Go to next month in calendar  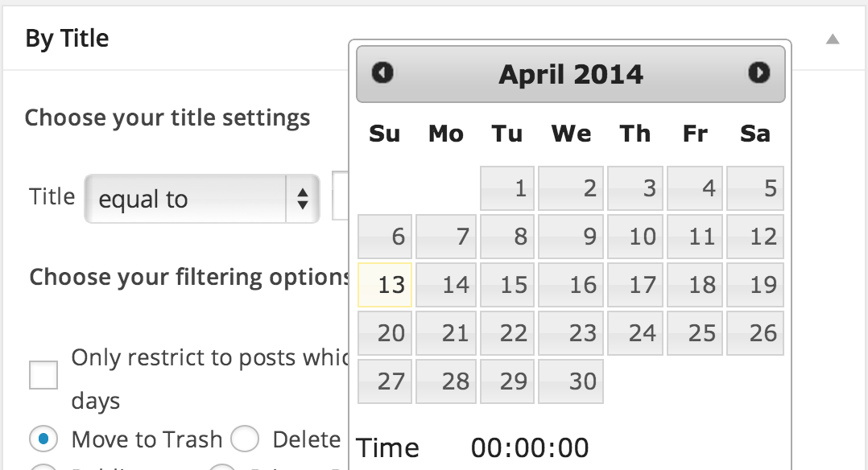[758, 73]
